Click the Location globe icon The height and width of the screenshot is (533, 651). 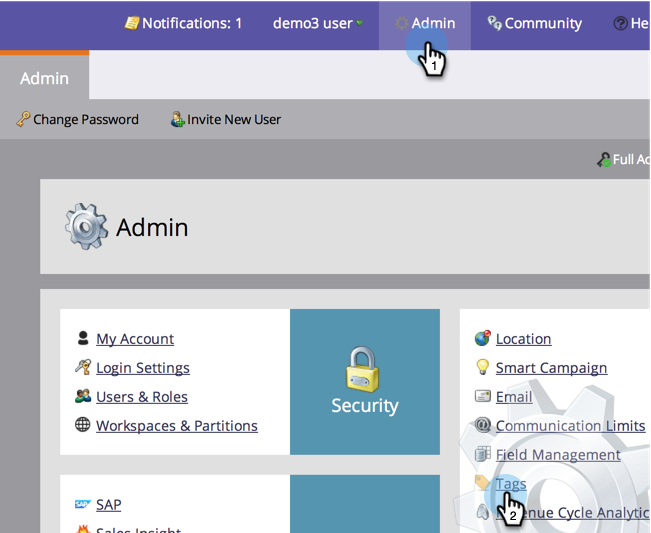(x=482, y=339)
